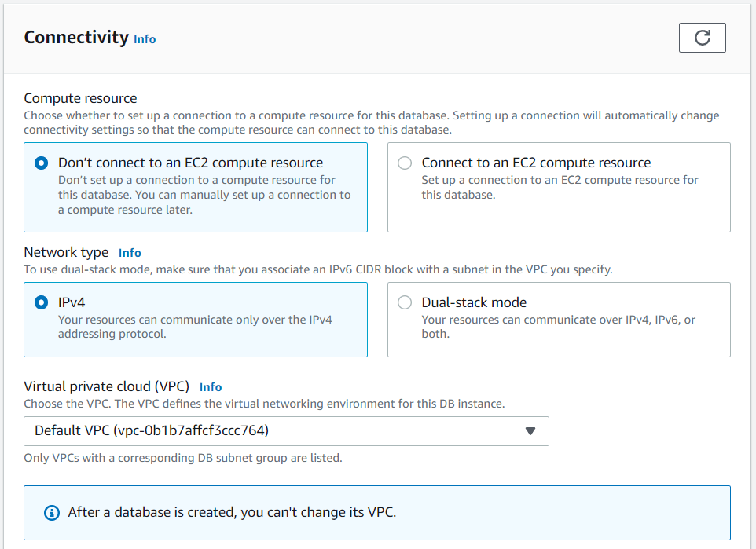Click the Network type label text
This screenshot has width=756, height=549.
[66, 252]
